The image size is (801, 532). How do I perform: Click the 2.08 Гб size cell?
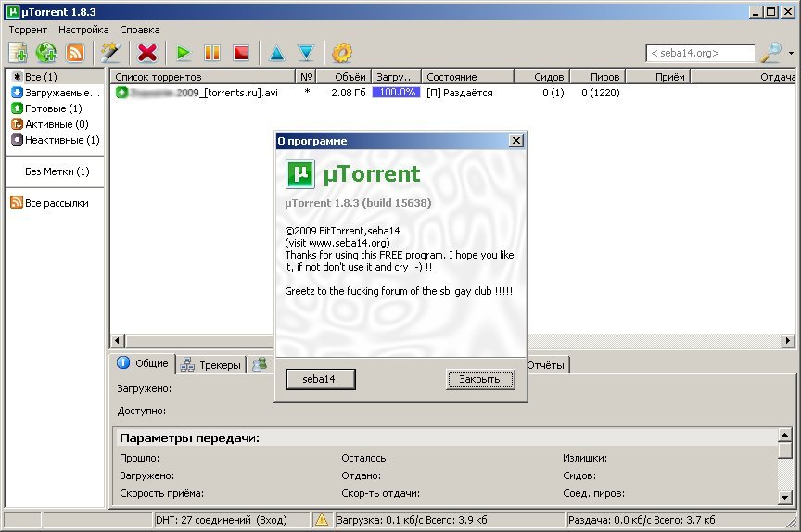(349, 93)
